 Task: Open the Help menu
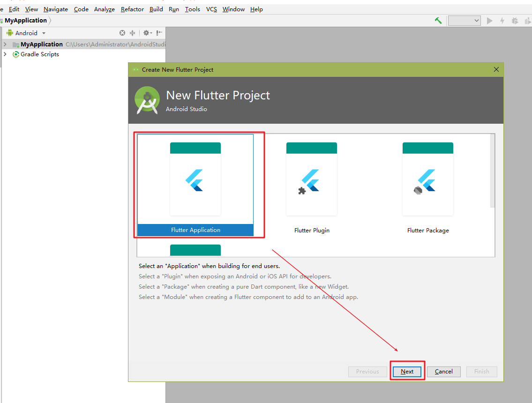tap(256, 9)
